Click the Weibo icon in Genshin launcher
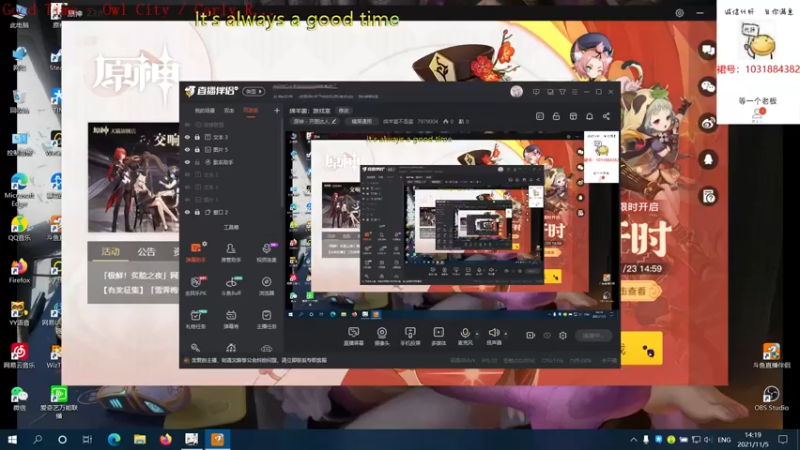 coord(708,123)
